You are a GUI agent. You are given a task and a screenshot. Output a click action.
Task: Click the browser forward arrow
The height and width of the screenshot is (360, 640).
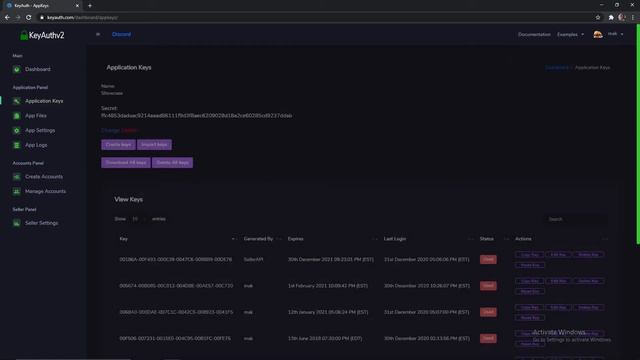coord(18,18)
